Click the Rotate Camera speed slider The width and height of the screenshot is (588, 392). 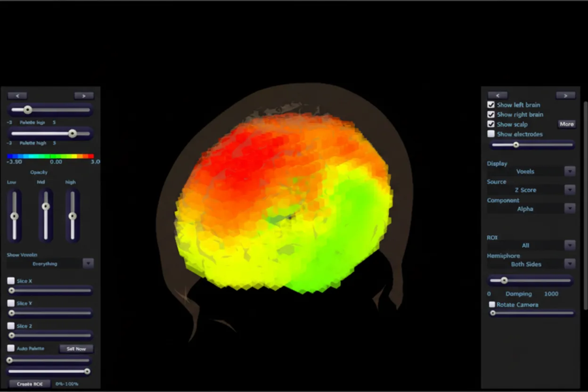[532, 313]
